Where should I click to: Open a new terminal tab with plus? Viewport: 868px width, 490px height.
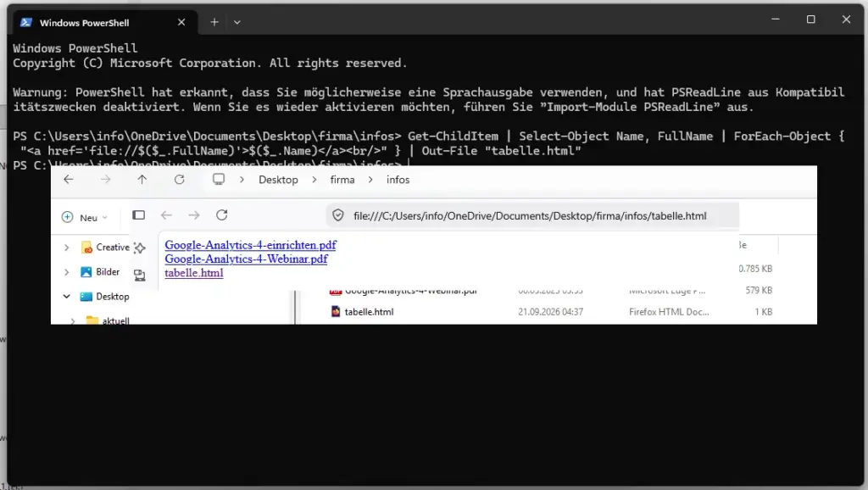[x=214, y=22]
